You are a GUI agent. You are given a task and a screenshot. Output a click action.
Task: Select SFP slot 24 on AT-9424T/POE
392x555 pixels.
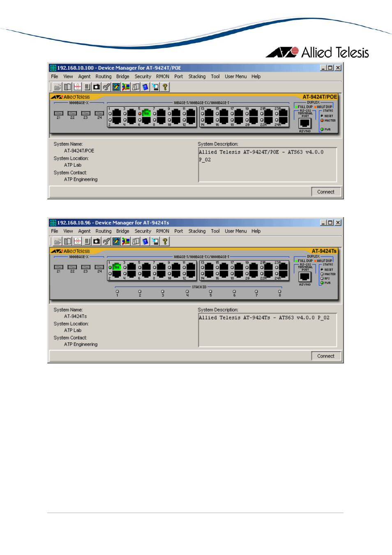[99, 113]
